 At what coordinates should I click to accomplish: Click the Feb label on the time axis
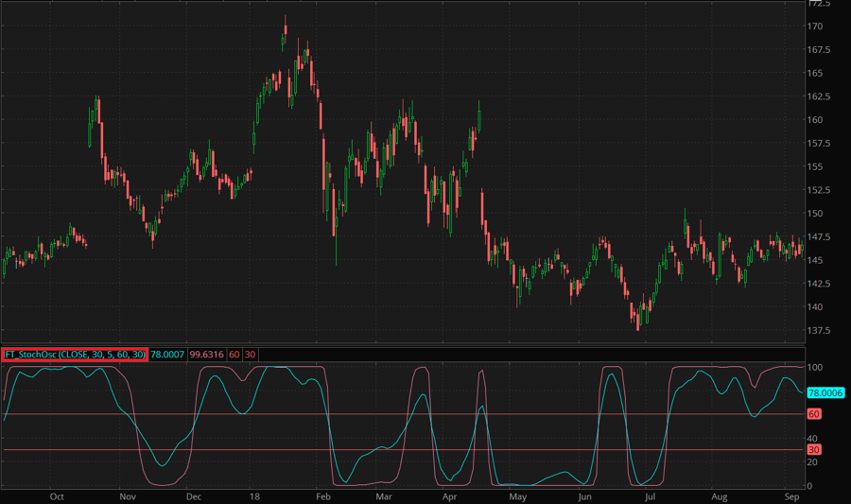pos(322,495)
